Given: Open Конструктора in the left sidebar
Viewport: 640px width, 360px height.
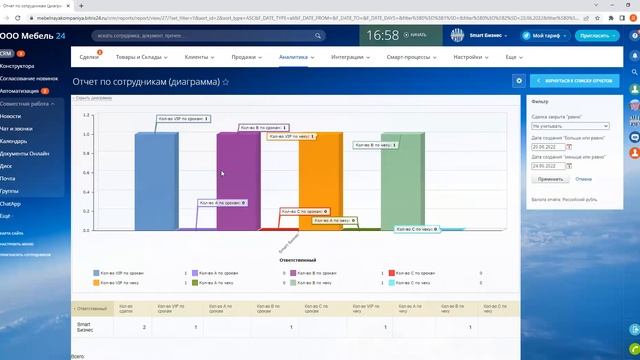Looking at the screenshot, I should coord(17,66).
